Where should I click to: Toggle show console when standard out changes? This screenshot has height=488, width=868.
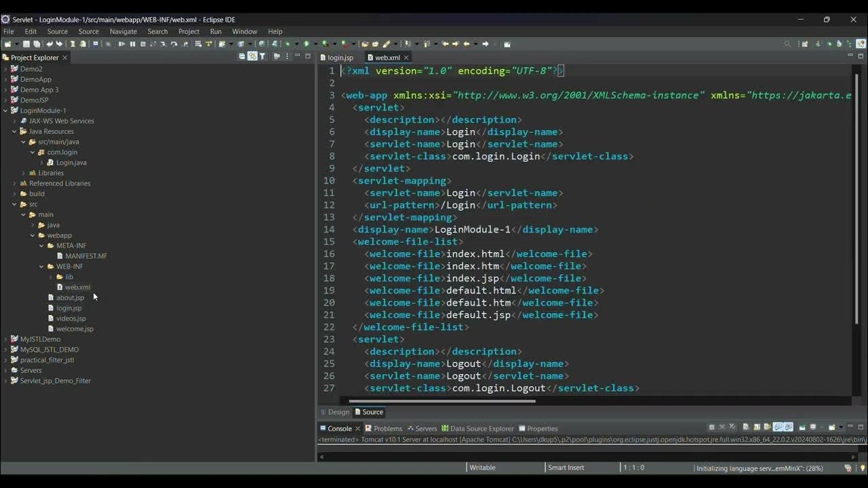click(x=778, y=427)
